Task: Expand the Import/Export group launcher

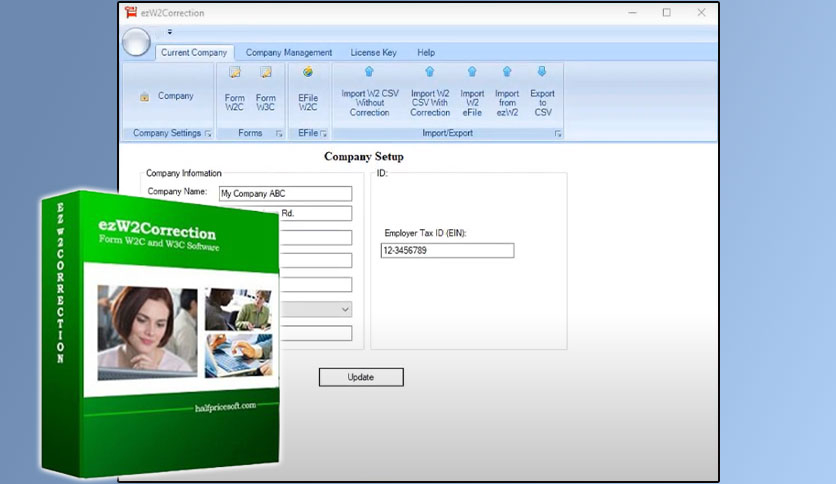Action: [558, 134]
